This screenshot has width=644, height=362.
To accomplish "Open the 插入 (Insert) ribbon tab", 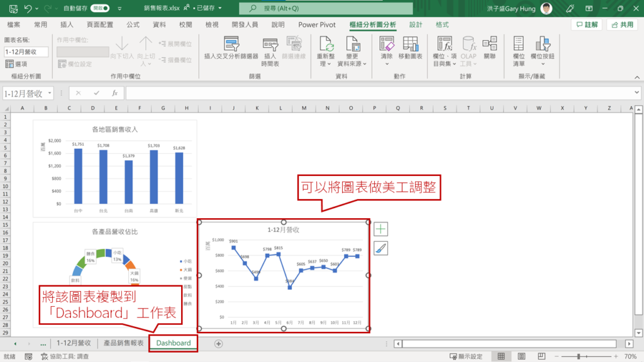I will [x=67, y=25].
